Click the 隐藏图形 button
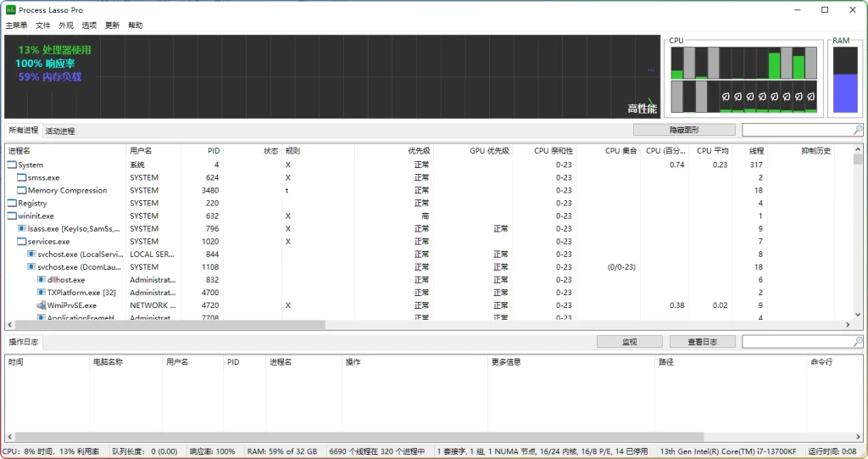This screenshot has height=459, width=868. [684, 130]
